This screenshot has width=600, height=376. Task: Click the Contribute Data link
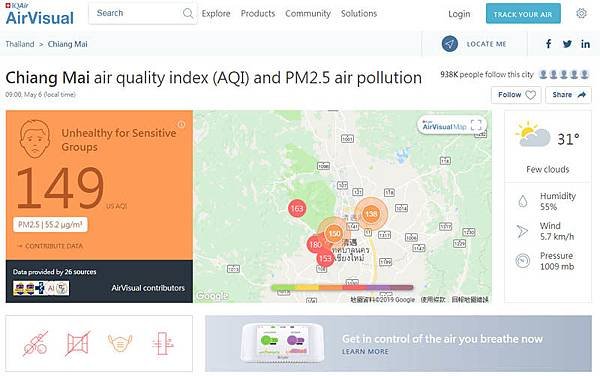click(50, 246)
